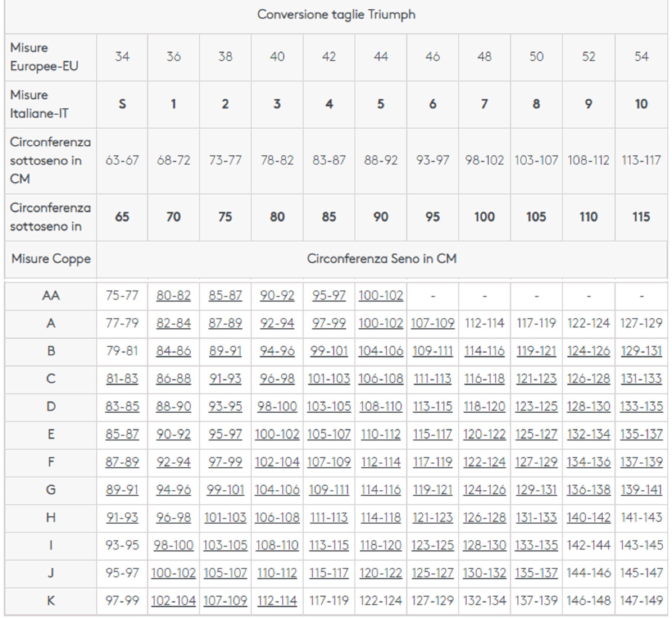This screenshot has height=618, width=672.
Task: Follow the 107-109 link in row K
Action: click(x=225, y=600)
